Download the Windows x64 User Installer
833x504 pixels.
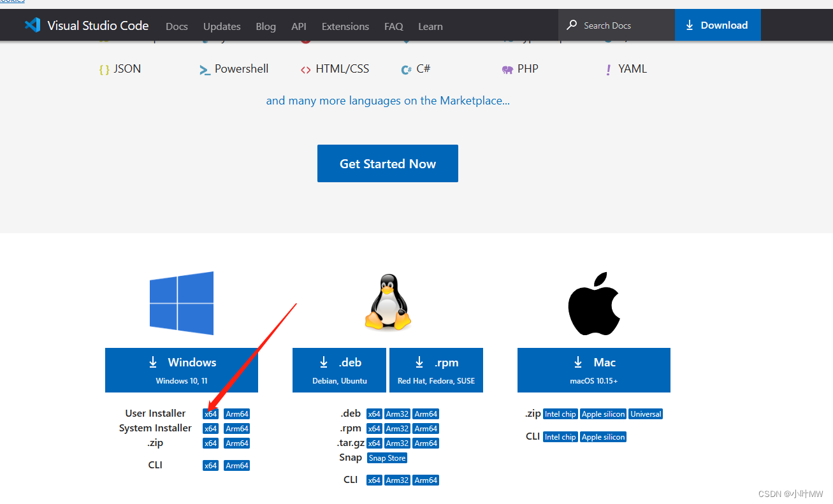[x=210, y=414]
